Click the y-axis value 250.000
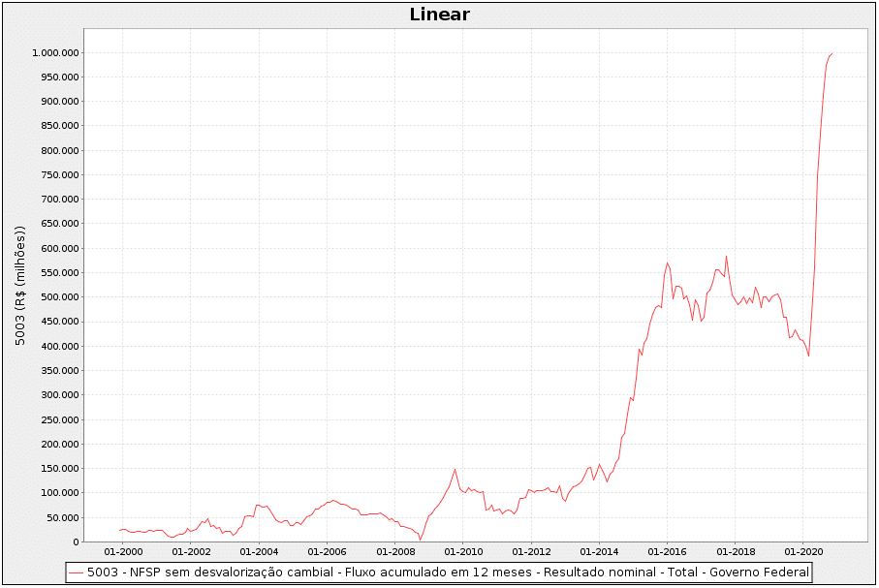This screenshot has width=879, height=588. click(x=59, y=419)
